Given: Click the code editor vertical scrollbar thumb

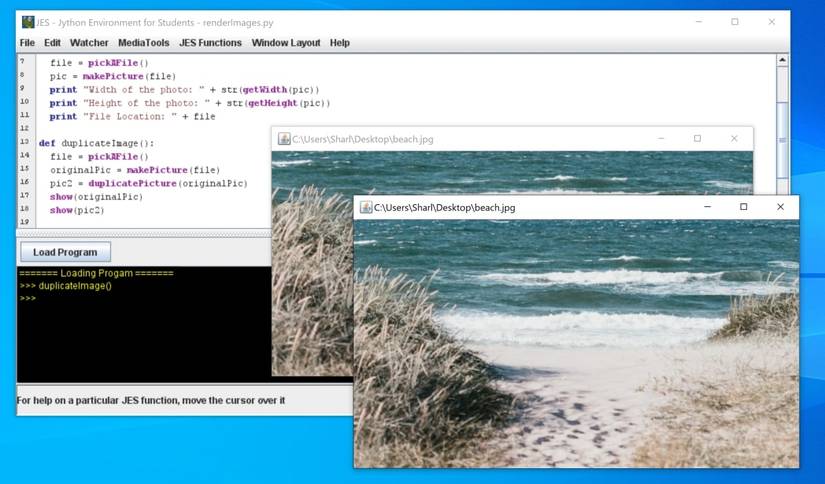Looking at the screenshot, I should pyautogui.click(x=782, y=140).
